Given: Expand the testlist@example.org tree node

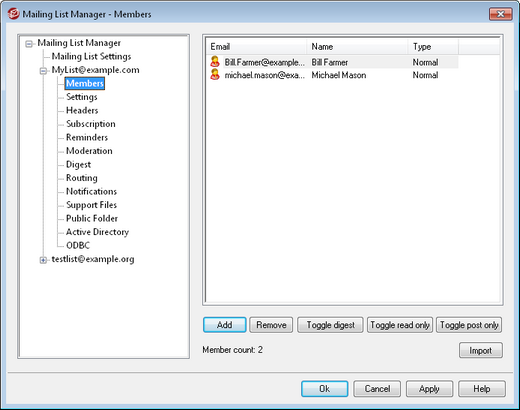Looking at the screenshot, I should coord(43,260).
